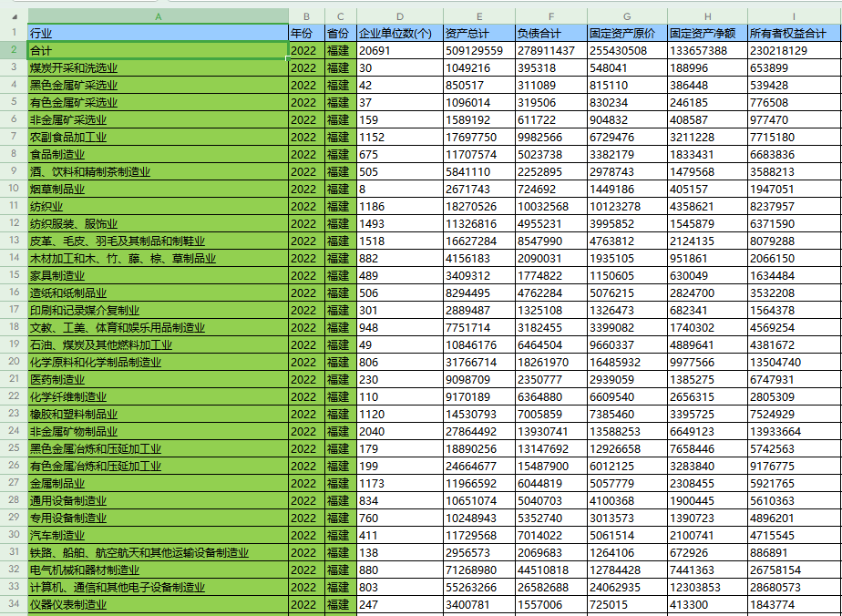Select cell 汽车制造业
Screen dimensions: 842x616
(158, 535)
